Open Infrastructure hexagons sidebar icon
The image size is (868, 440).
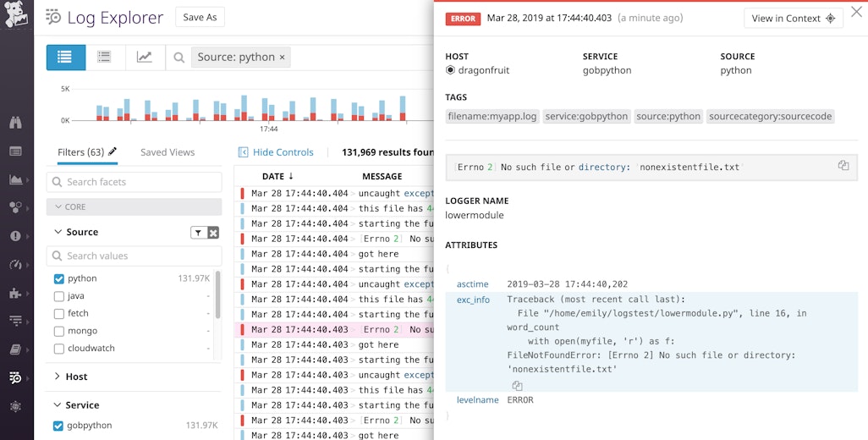[15, 207]
